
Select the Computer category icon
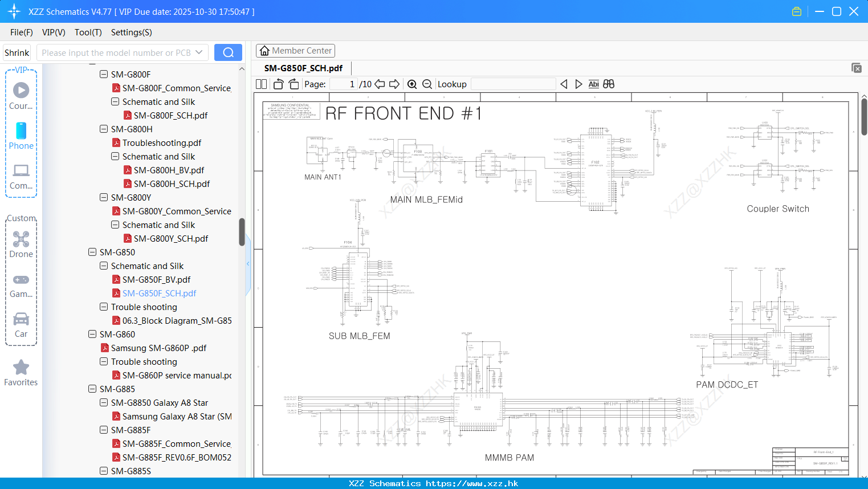point(21,176)
